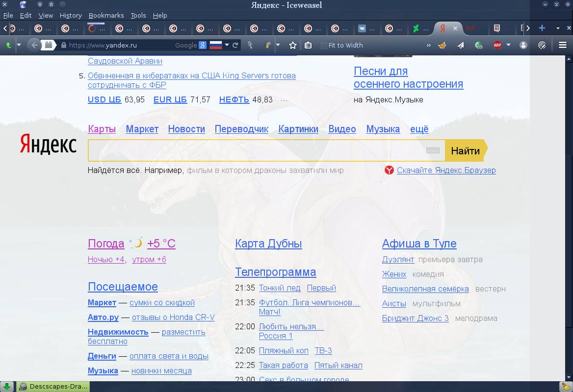573x392 pixels.
Task: Reload the page with the refresh icon
Action: pos(235,45)
